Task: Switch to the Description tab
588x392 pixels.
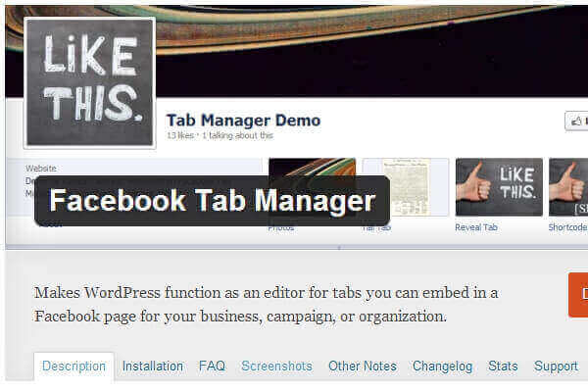Action: [x=73, y=367]
